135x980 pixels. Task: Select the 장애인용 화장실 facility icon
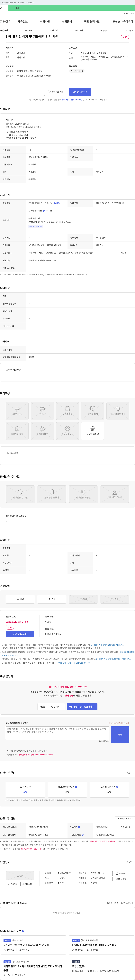coord(83,494)
